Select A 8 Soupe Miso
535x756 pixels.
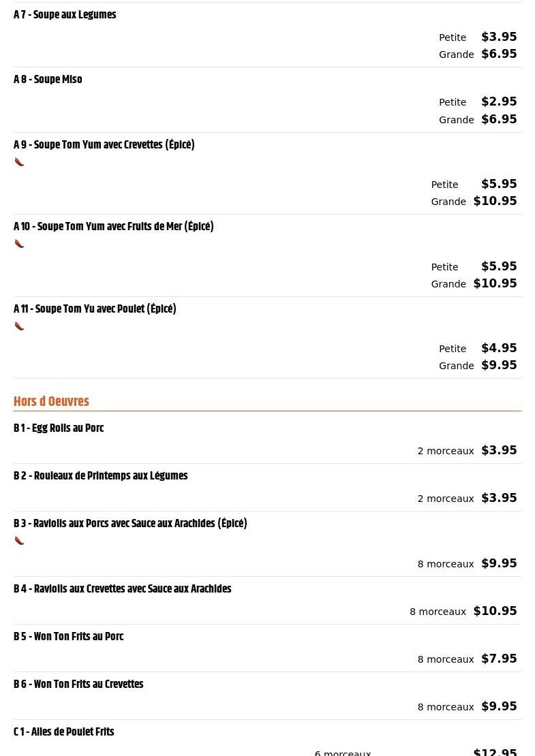pos(48,79)
